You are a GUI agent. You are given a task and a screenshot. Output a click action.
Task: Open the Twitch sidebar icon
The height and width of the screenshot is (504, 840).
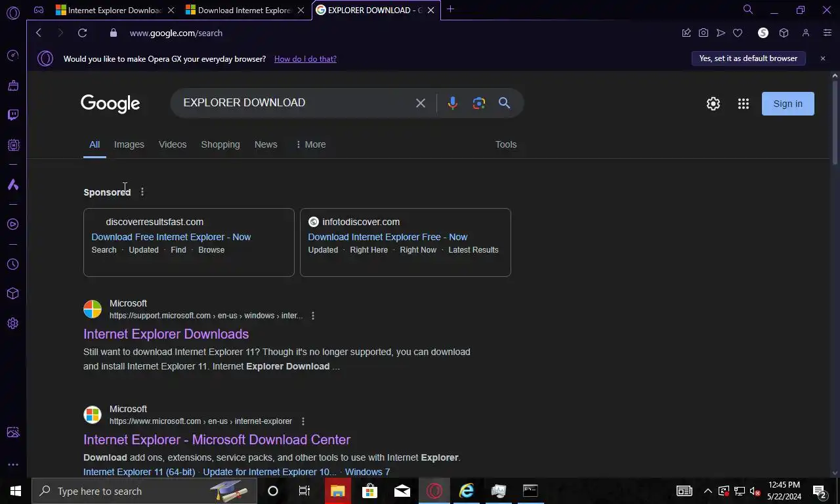[12, 115]
